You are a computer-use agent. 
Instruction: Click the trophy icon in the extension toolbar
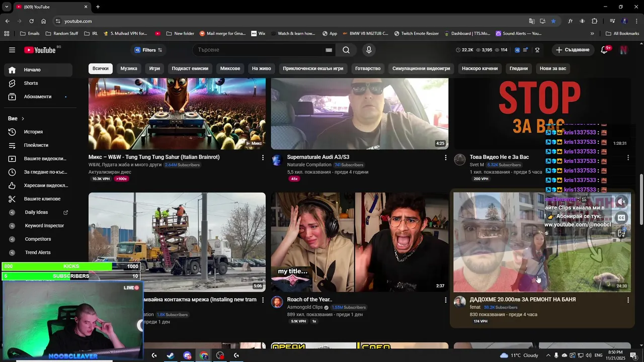coord(537,50)
